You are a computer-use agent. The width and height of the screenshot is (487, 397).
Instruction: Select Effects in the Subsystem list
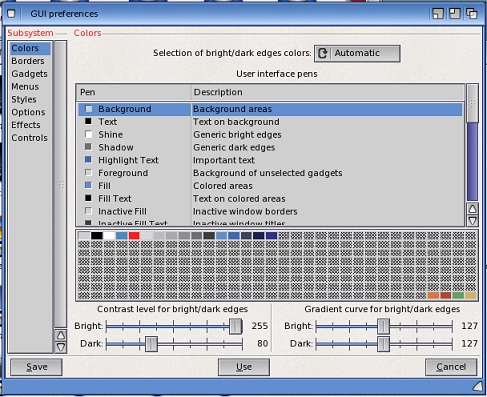click(30, 125)
